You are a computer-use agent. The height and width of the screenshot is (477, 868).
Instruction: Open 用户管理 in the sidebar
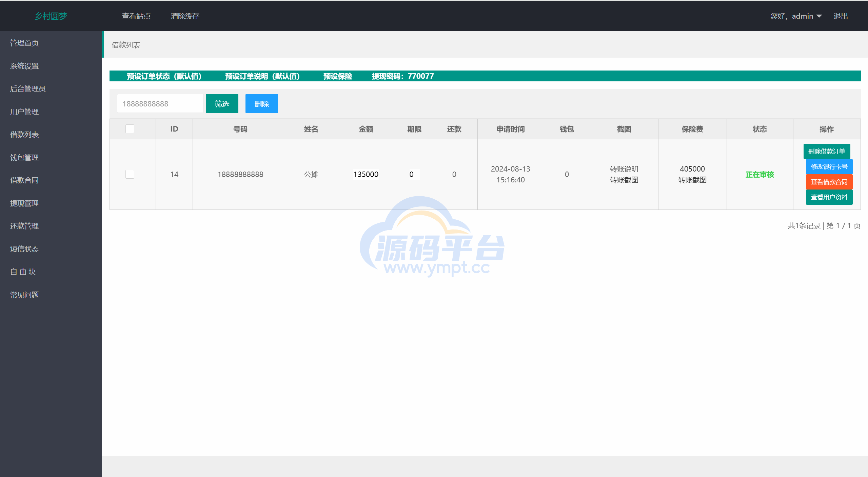point(24,112)
